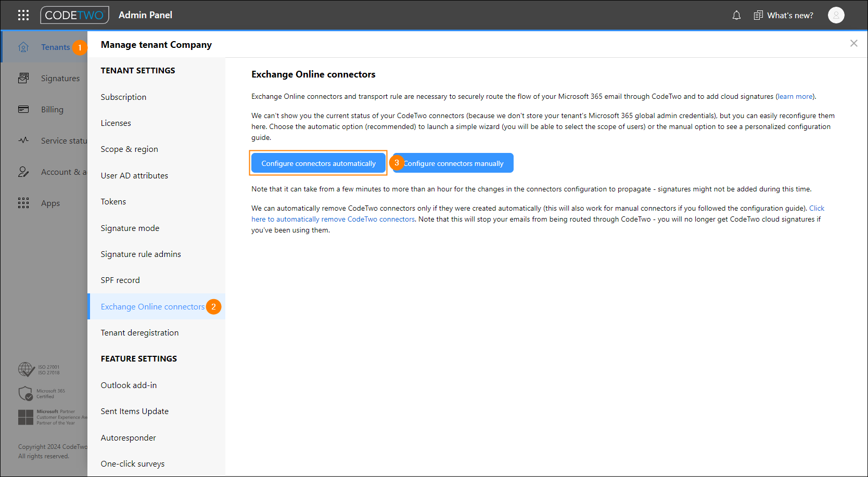The image size is (868, 477).
Task: Go to Signatures section
Action: coord(60,79)
